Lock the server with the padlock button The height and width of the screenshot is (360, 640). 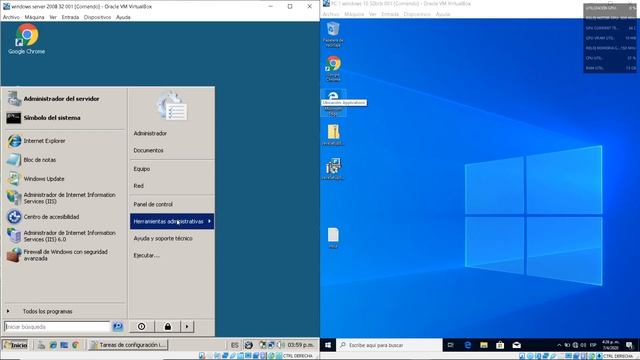click(x=168, y=327)
